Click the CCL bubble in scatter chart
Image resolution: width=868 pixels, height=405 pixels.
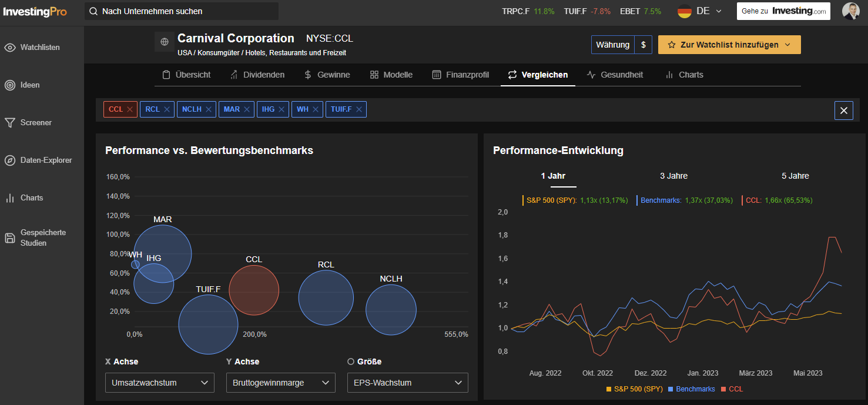point(254,290)
